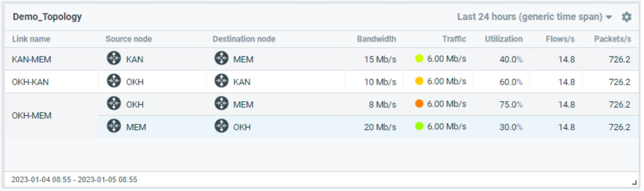Screen dimensions: 644x191
Task: Click OKH destination icon in last row
Action: [x=221, y=126]
